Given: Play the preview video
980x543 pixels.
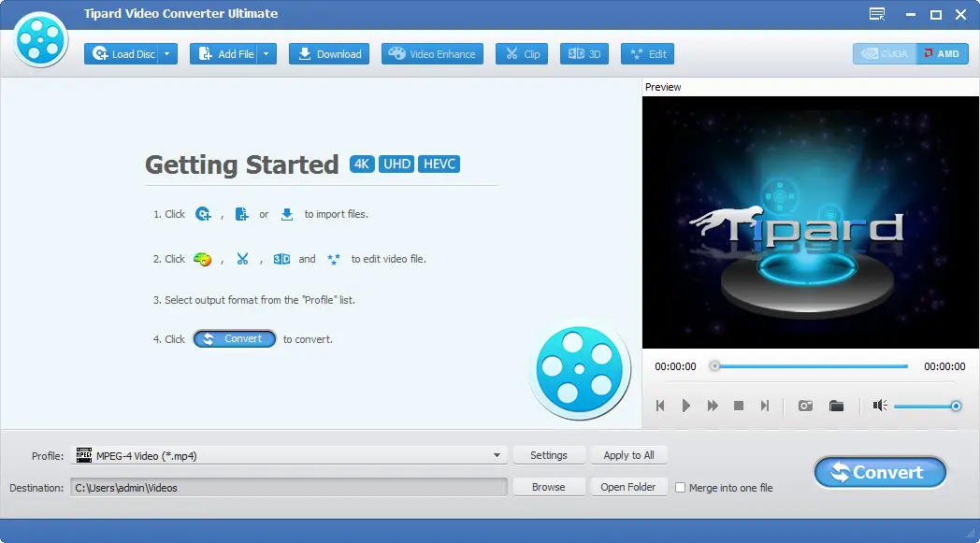Looking at the screenshot, I should pyautogui.click(x=686, y=406).
